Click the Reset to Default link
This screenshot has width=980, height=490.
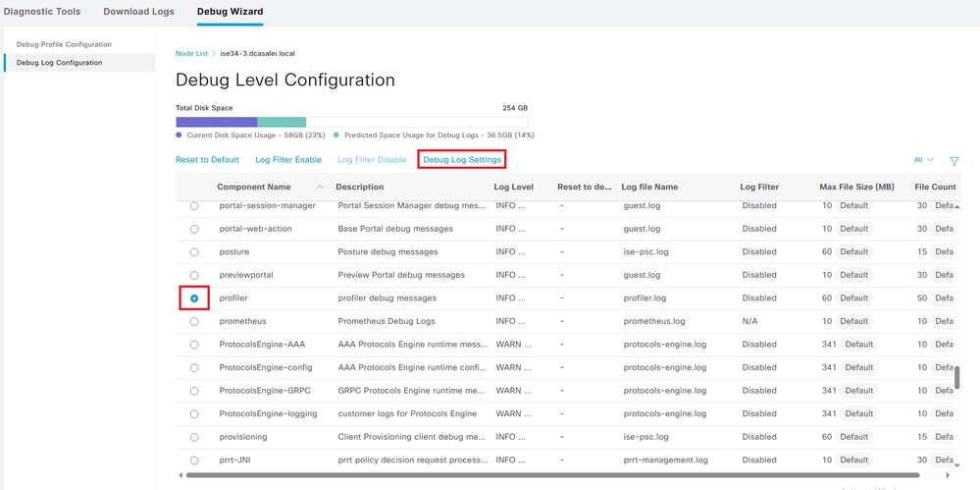(x=207, y=160)
